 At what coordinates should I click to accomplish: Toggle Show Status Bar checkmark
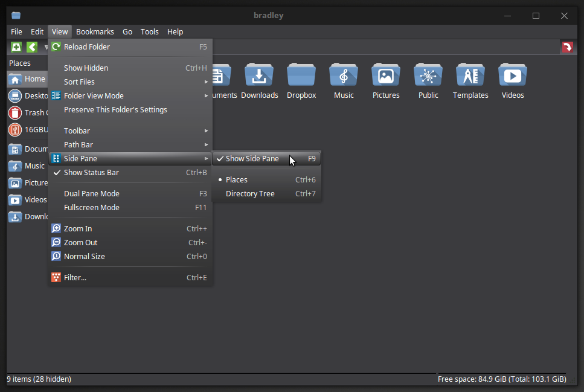[x=91, y=172]
